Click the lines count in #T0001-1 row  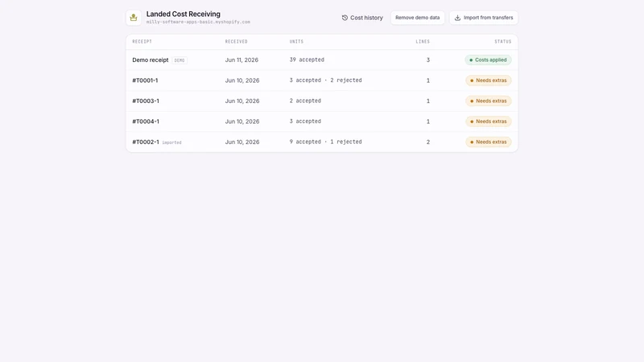(x=428, y=80)
